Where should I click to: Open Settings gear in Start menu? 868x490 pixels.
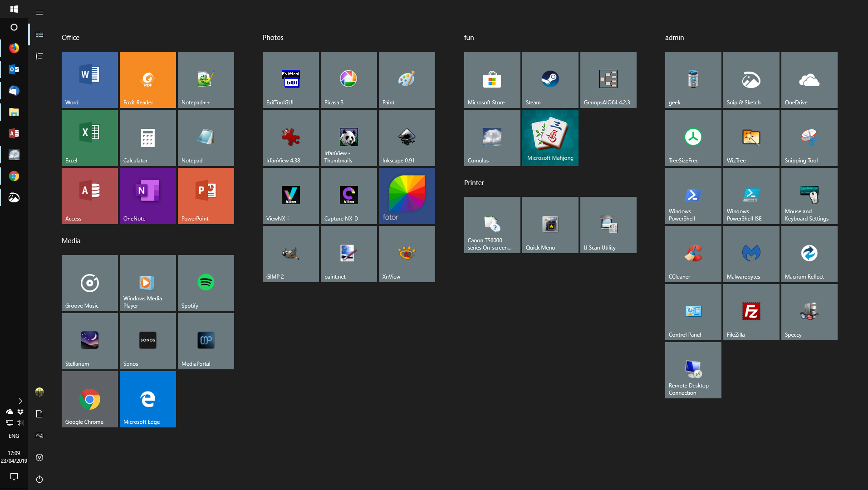pos(39,457)
